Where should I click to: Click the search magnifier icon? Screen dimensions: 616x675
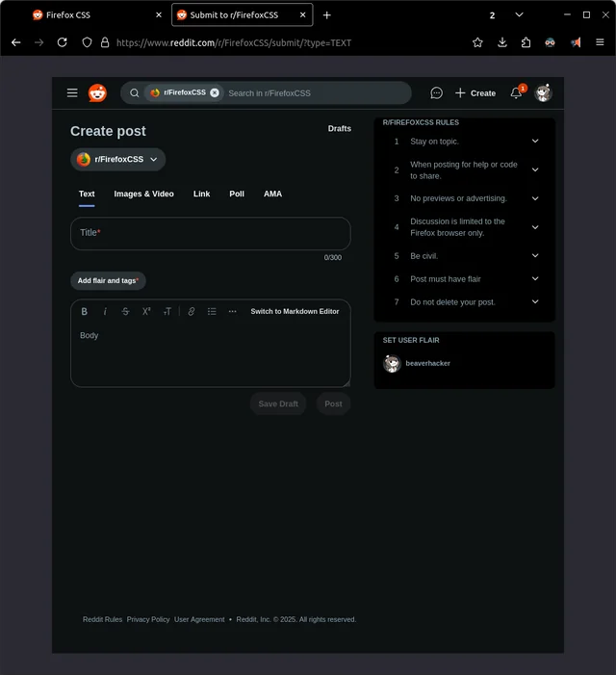point(134,93)
